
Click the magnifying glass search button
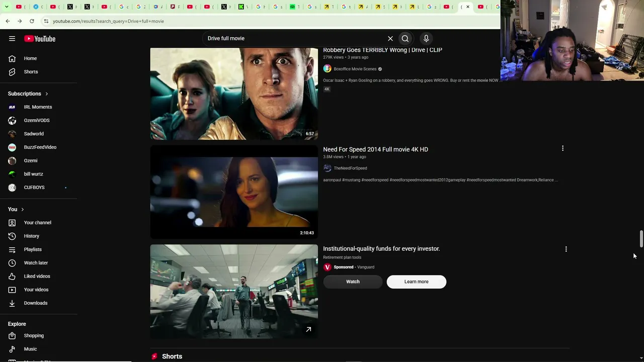coord(405,38)
